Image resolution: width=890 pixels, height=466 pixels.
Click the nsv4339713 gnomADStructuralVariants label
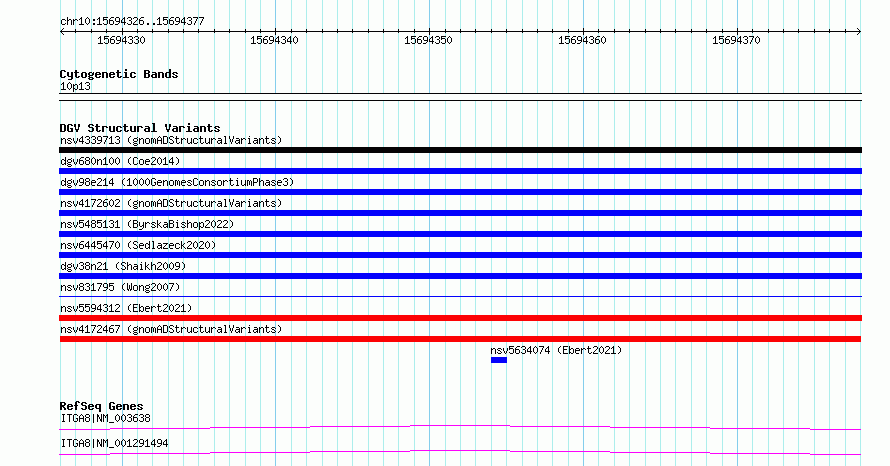pyautogui.click(x=171, y=140)
